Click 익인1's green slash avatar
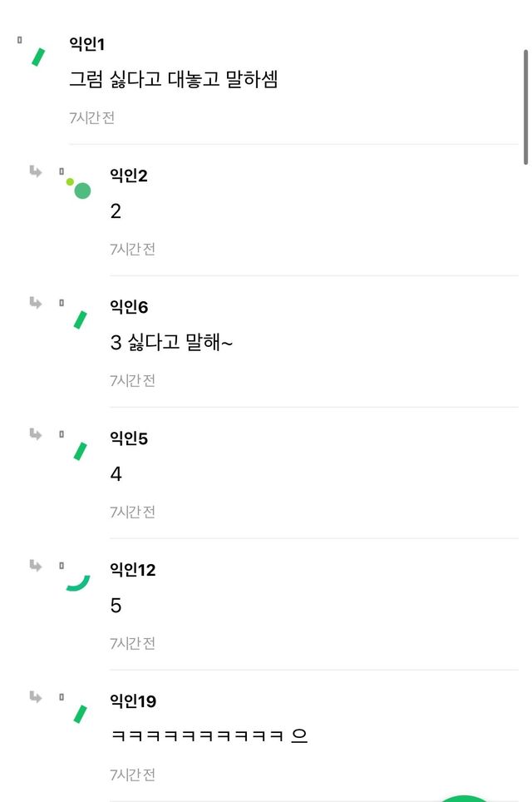 click(x=37, y=57)
